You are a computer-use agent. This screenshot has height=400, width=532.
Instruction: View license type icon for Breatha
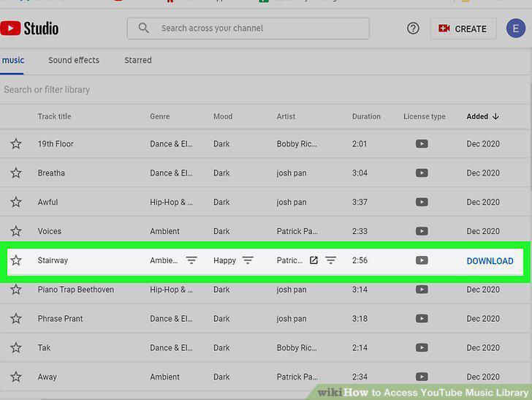(422, 173)
